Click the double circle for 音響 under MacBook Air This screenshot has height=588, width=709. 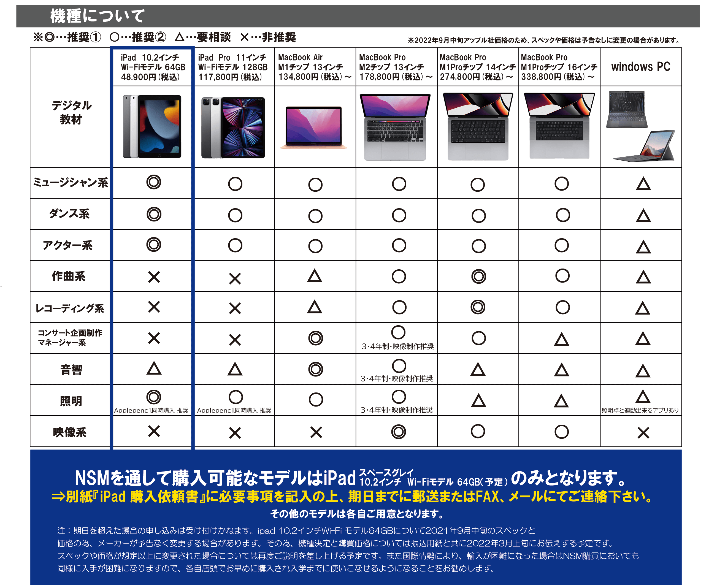(316, 369)
